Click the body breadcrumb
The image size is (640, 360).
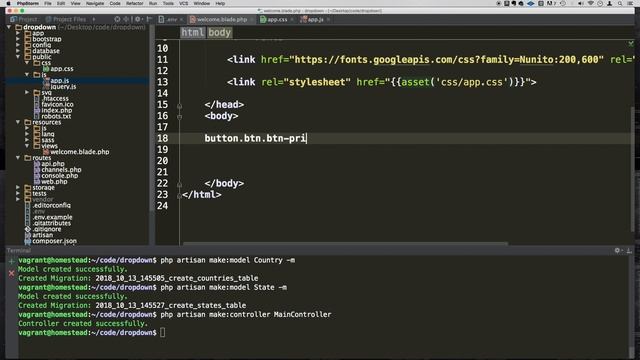[x=220, y=32]
